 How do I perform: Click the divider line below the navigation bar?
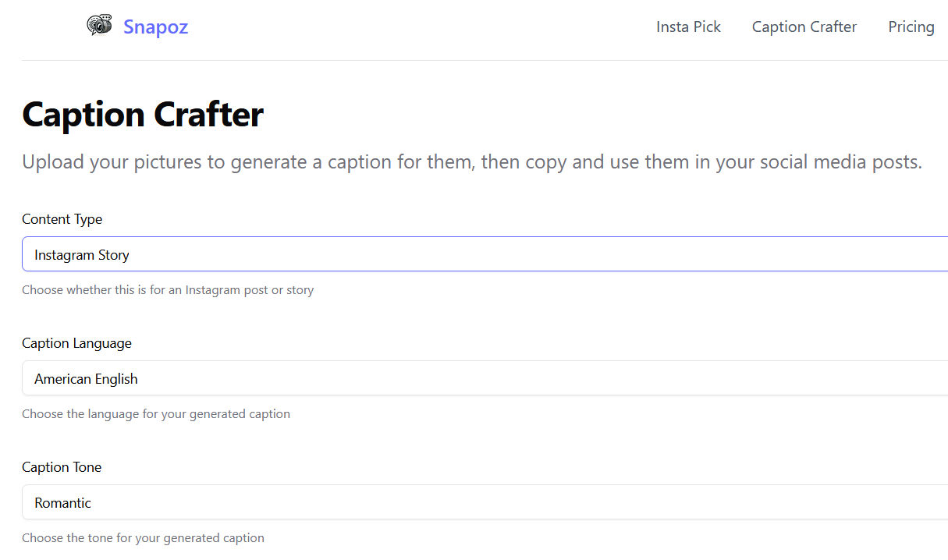click(484, 60)
